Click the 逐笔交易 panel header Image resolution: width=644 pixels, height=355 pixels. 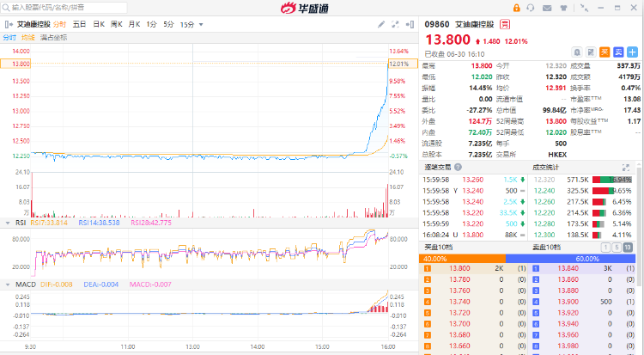(438, 167)
